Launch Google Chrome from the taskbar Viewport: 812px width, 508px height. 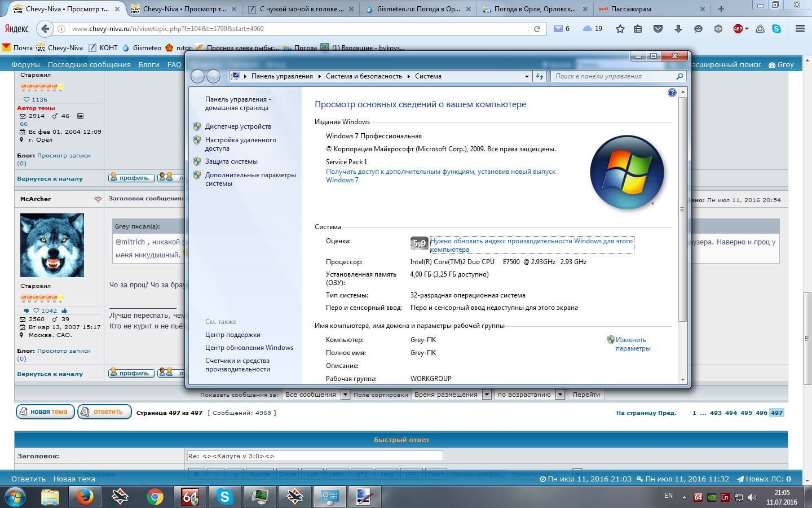(x=155, y=497)
